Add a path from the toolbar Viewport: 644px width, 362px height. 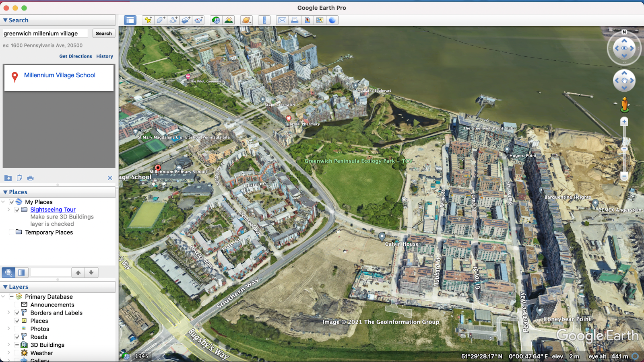pyautogui.click(x=173, y=20)
